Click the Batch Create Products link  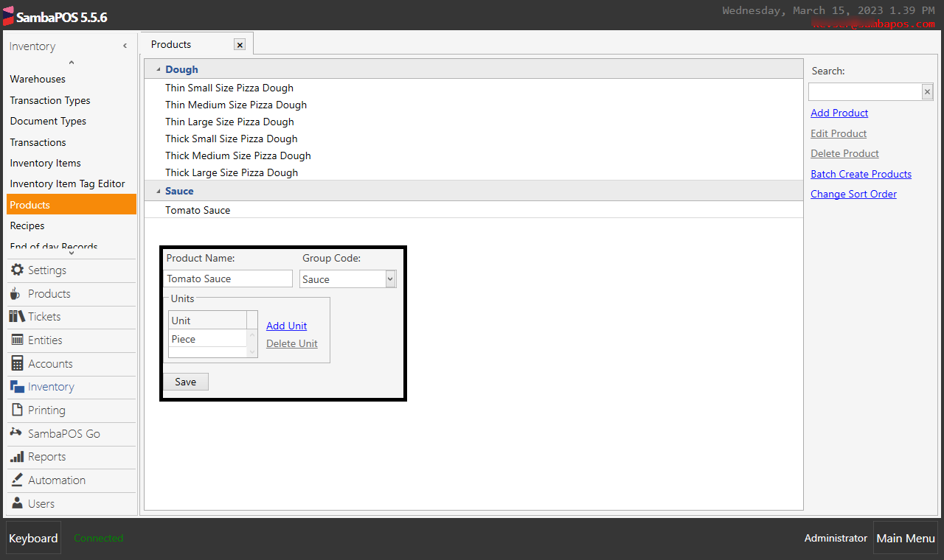pos(861,174)
